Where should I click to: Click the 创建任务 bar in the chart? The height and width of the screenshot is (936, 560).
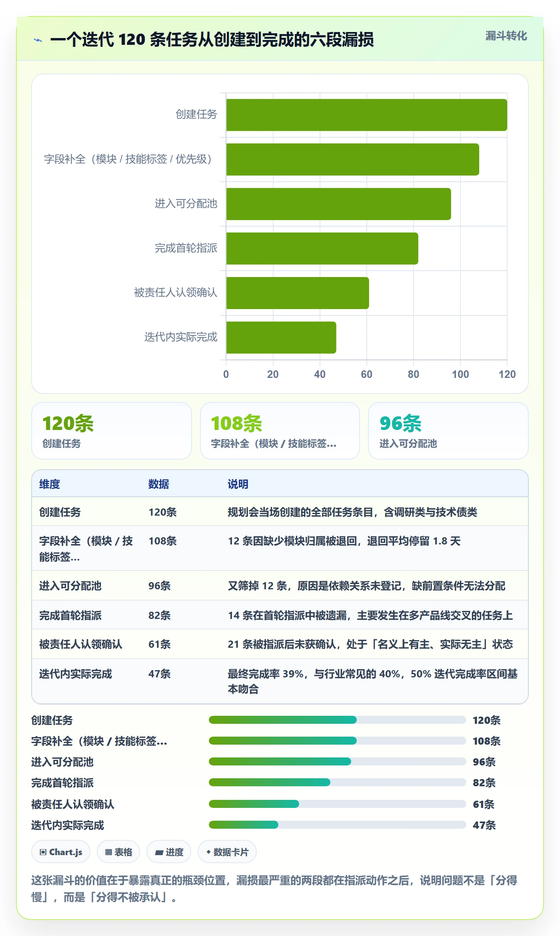click(x=366, y=115)
